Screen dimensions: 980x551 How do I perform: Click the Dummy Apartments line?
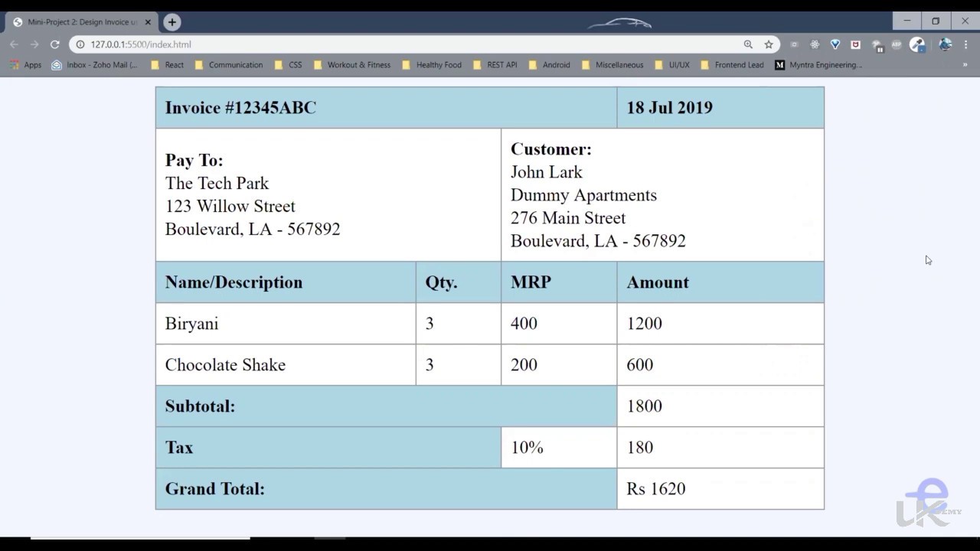(583, 195)
